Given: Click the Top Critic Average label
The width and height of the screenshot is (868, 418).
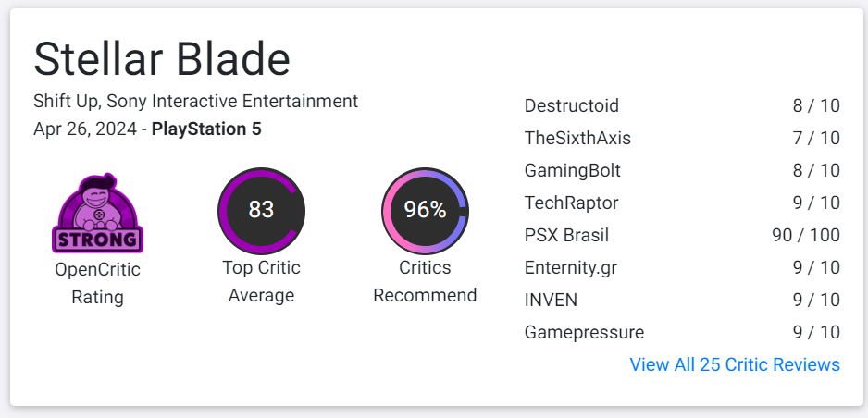Looking at the screenshot, I should point(261,281).
